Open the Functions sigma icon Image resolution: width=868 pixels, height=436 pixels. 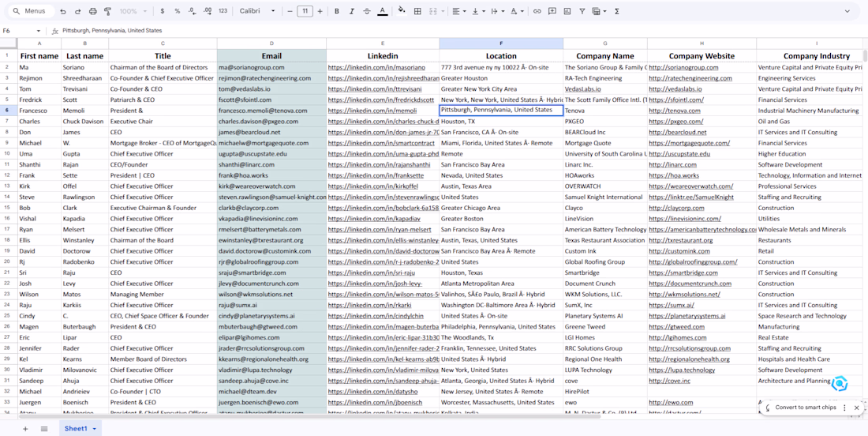pos(617,12)
